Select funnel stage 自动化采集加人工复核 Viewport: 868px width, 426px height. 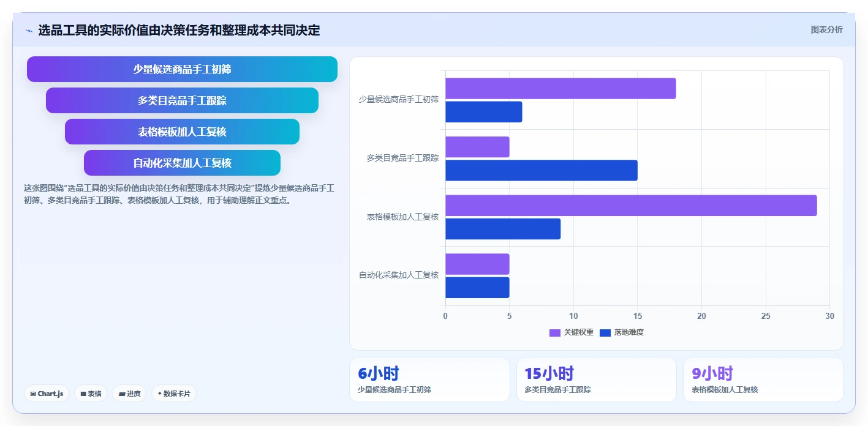(182, 163)
